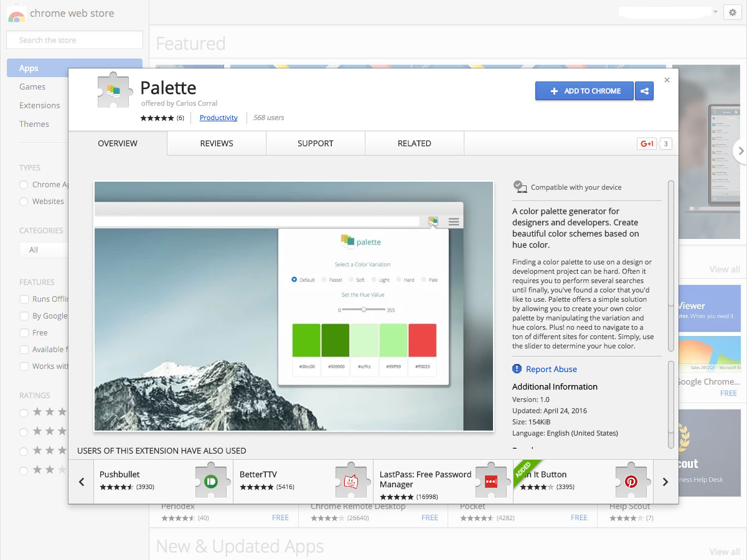Click the Palette extension puzzle icon
Viewport: 747px width, 560px height.
coord(113,91)
